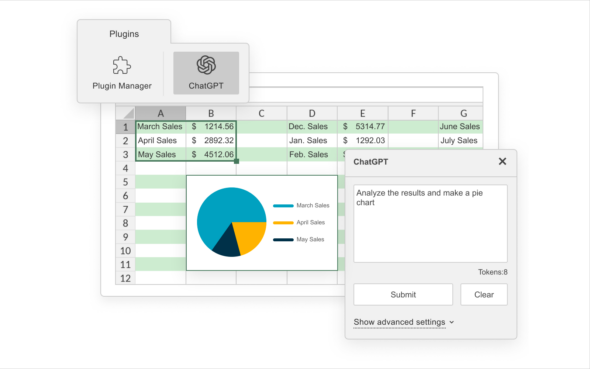
Task: Click cell with value 2892.32
Action: point(211,141)
